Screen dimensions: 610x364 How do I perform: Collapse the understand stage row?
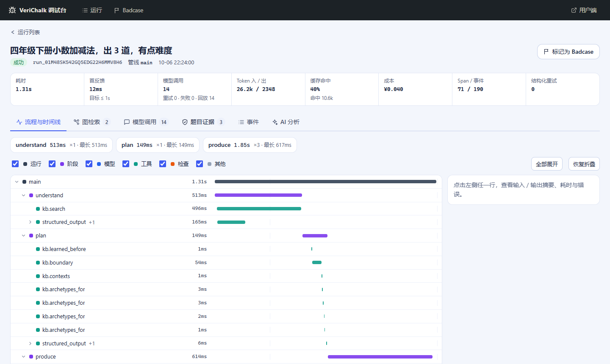click(24, 196)
